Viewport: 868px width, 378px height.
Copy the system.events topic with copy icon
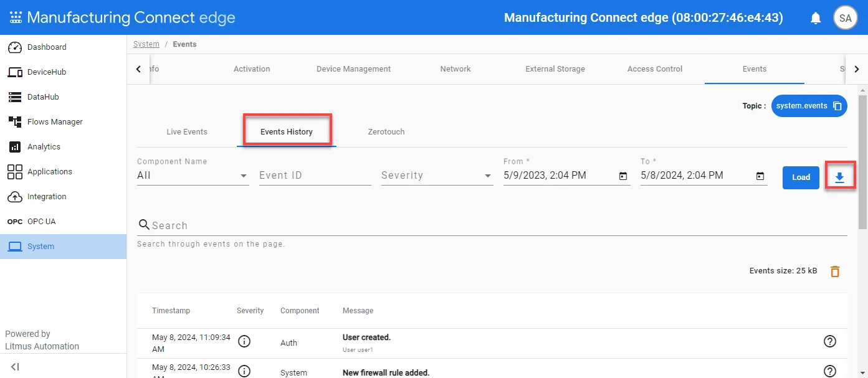point(837,106)
